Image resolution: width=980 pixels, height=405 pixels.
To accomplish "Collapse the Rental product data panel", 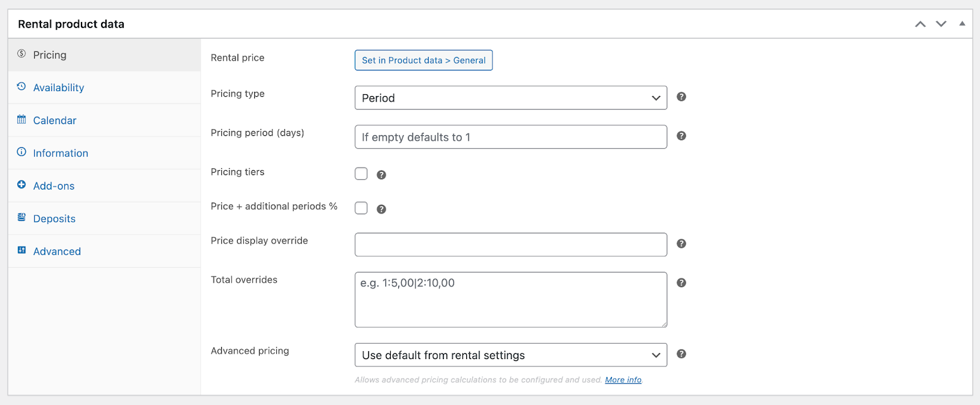I will (962, 23).
